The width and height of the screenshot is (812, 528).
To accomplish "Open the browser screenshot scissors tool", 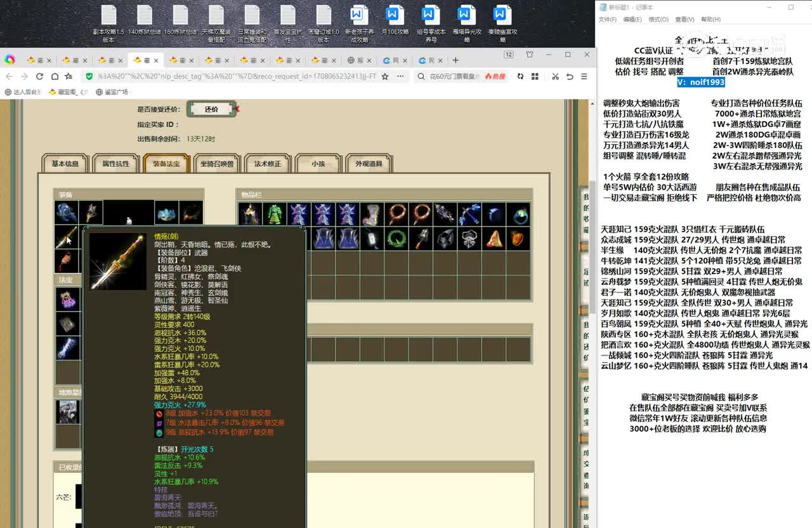I will pyautogui.click(x=555, y=76).
